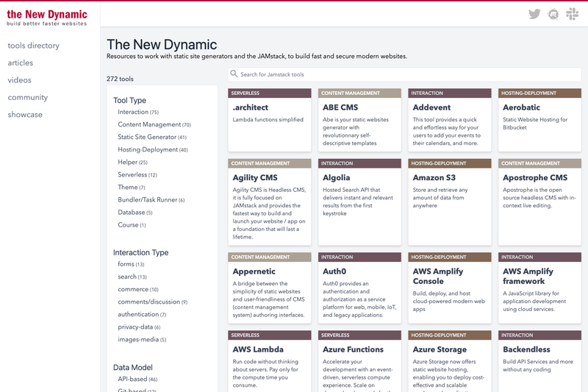This screenshot has height=392, width=588.
Task: Filter by images-media (5)
Action: [142, 340]
